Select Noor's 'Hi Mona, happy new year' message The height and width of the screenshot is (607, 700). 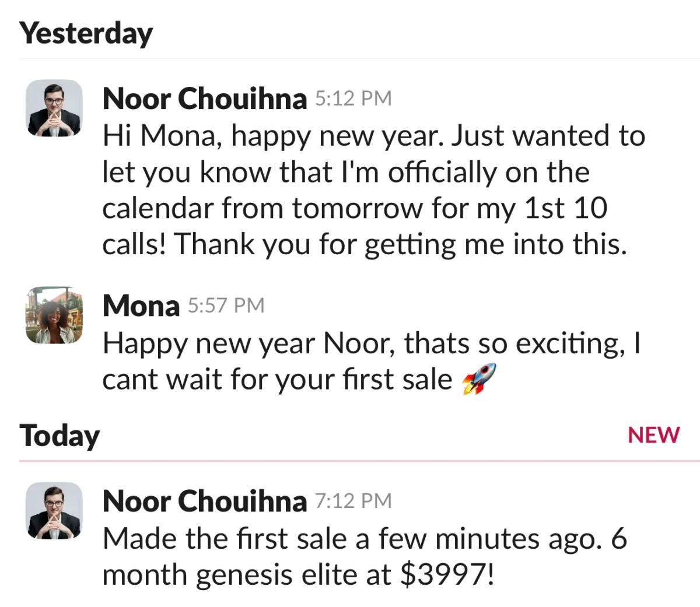(x=373, y=190)
